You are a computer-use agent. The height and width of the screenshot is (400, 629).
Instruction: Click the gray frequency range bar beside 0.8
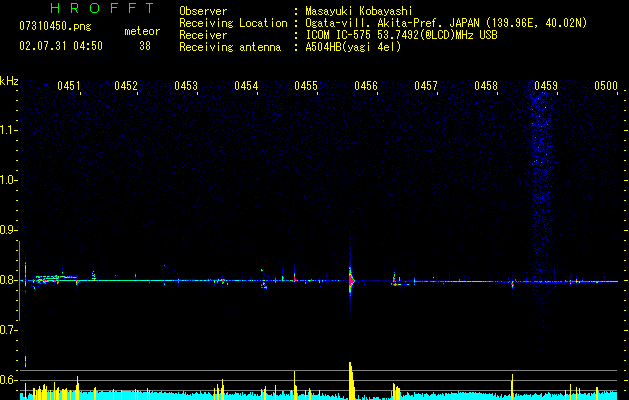click(x=20, y=281)
